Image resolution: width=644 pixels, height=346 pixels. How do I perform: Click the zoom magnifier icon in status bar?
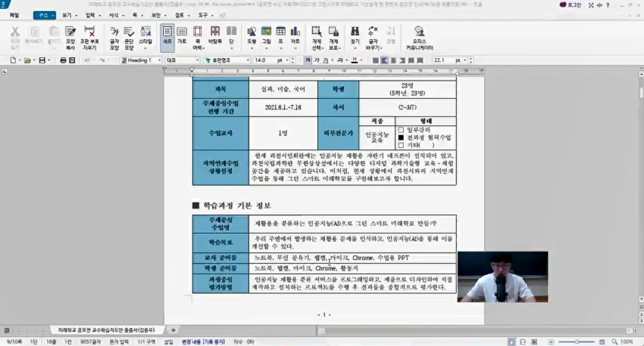point(614,342)
